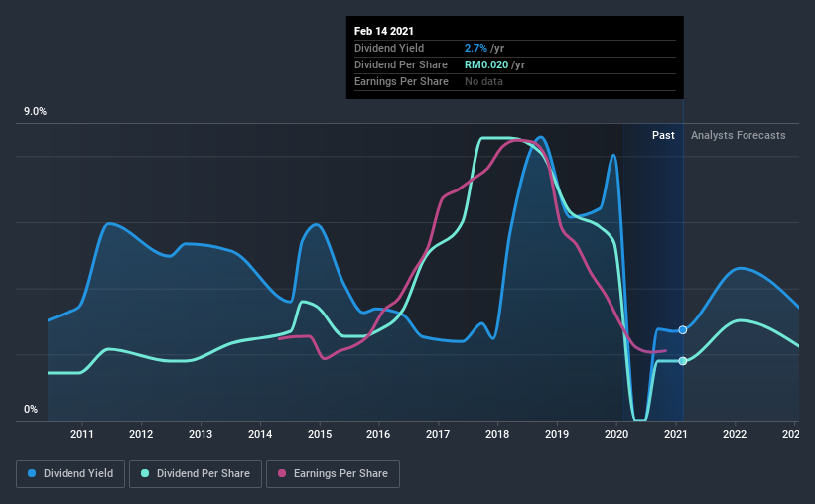
Task: Click the 2020 x-axis label
Action: click(616, 434)
